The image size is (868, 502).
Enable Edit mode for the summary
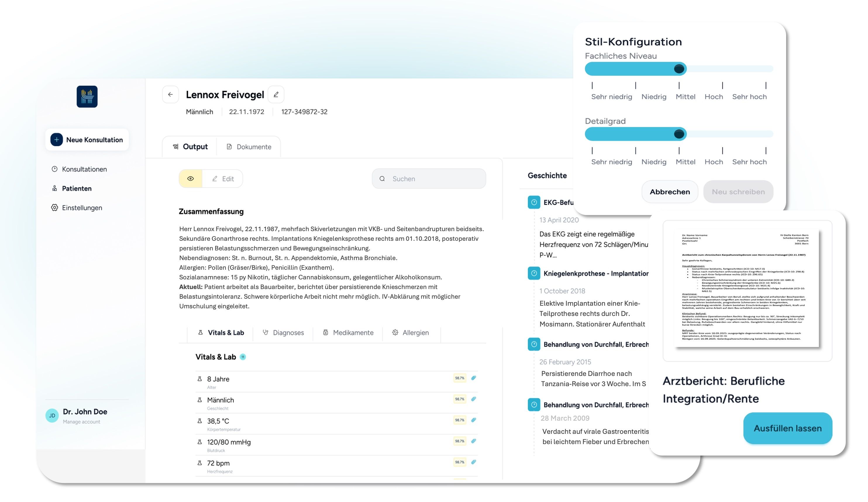click(x=223, y=178)
